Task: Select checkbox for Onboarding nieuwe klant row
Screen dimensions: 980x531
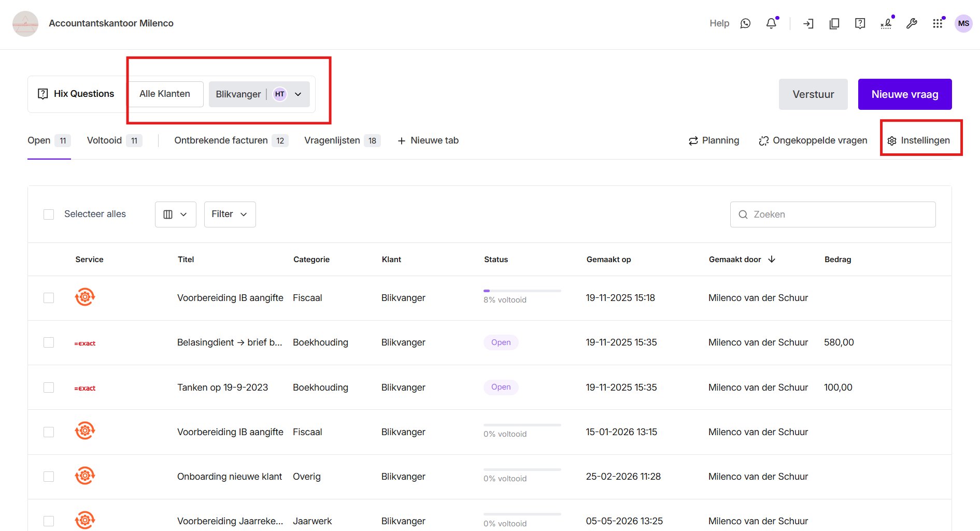Action: point(49,477)
